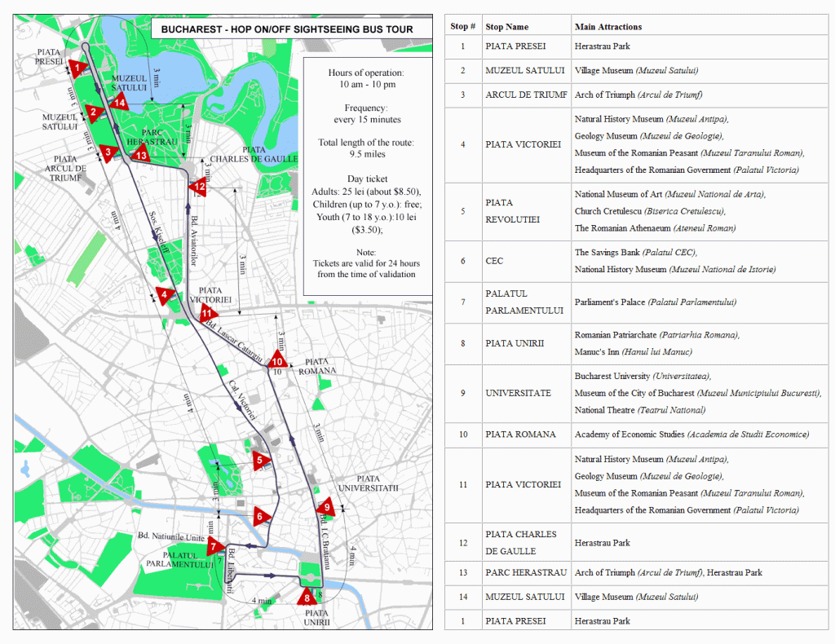Select the 'CEC' stop name table cell

[x=494, y=261]
